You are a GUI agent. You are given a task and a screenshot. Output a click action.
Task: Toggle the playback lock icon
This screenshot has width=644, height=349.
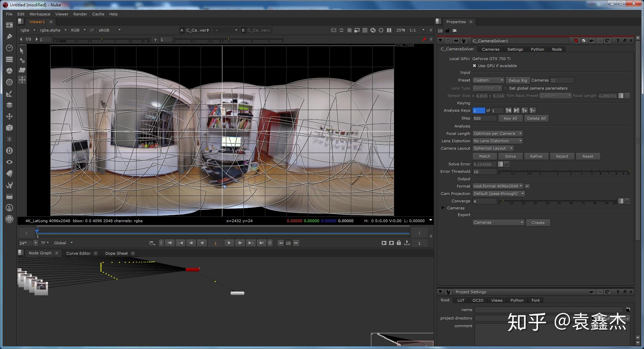[x=399, y=243]
